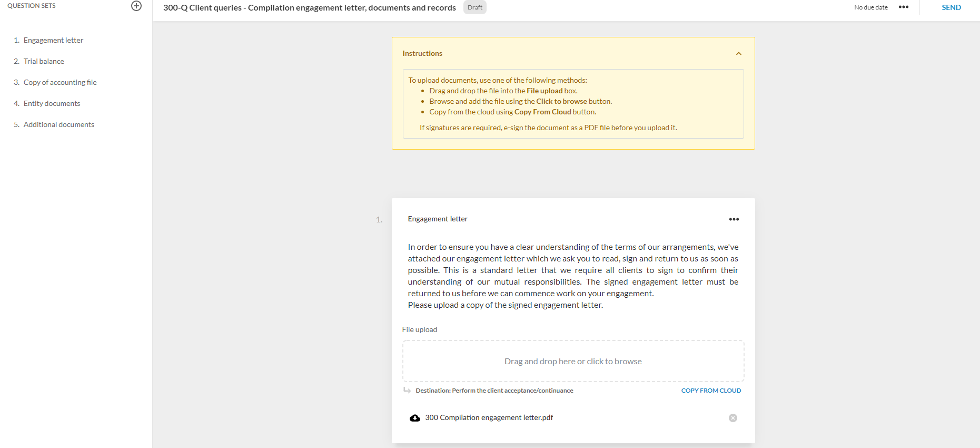Navigate to Entity documents
This screenshot has width=980, height=448.
click(52, 103)
